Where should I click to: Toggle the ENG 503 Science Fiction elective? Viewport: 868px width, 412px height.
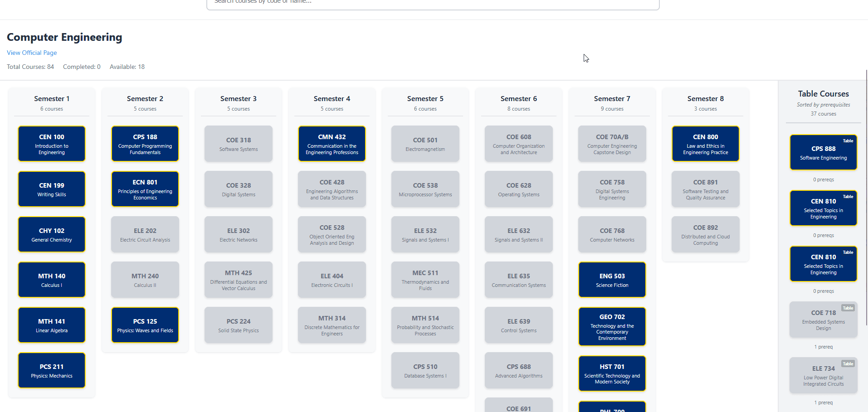point(612,280)
